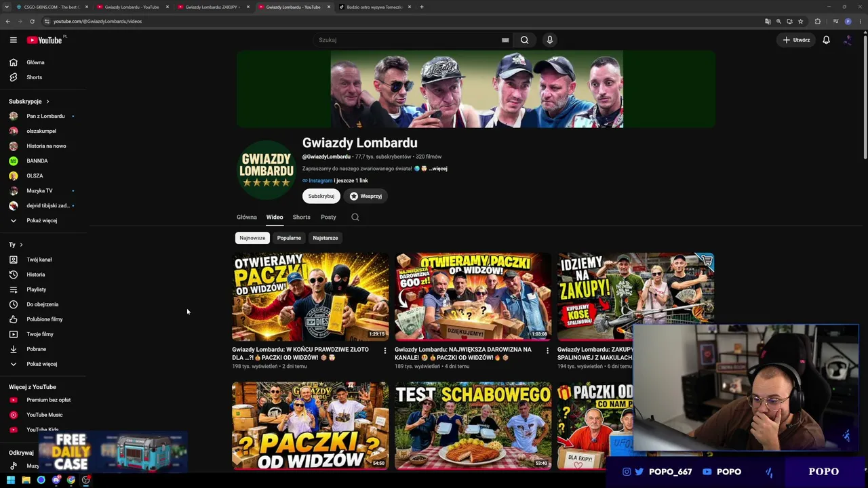Open the browser extensions puzzle icon

[818, 21]
